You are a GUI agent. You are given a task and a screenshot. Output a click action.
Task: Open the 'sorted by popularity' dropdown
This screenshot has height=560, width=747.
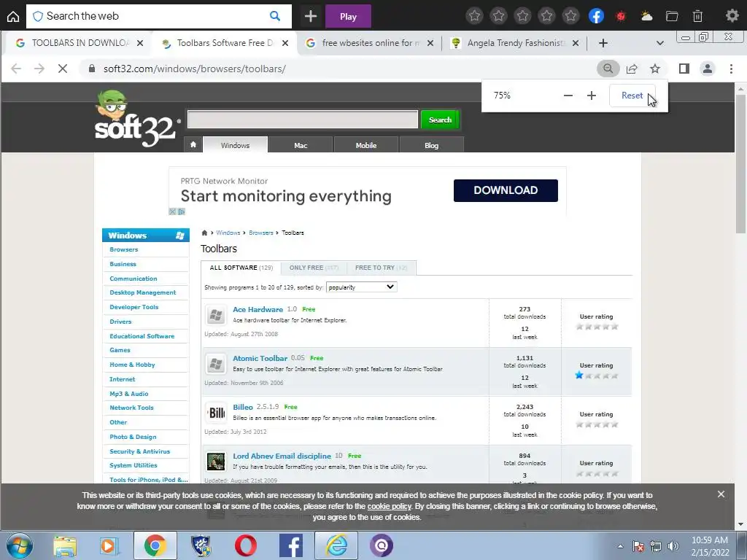click(361, 287)
